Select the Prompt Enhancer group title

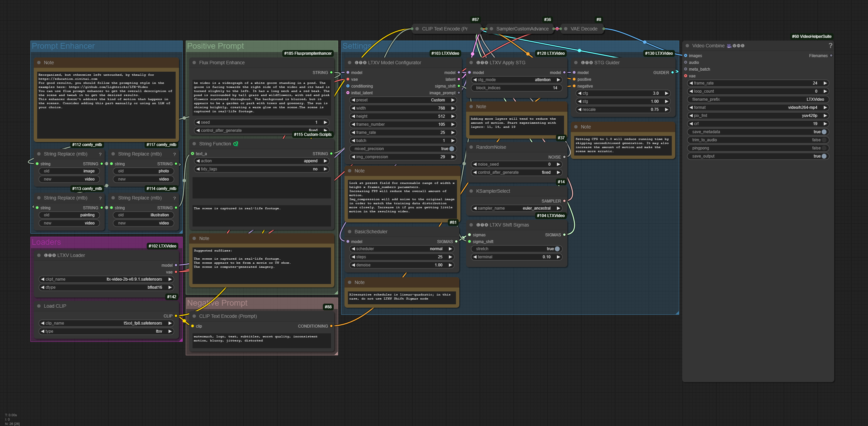(63, 46)
